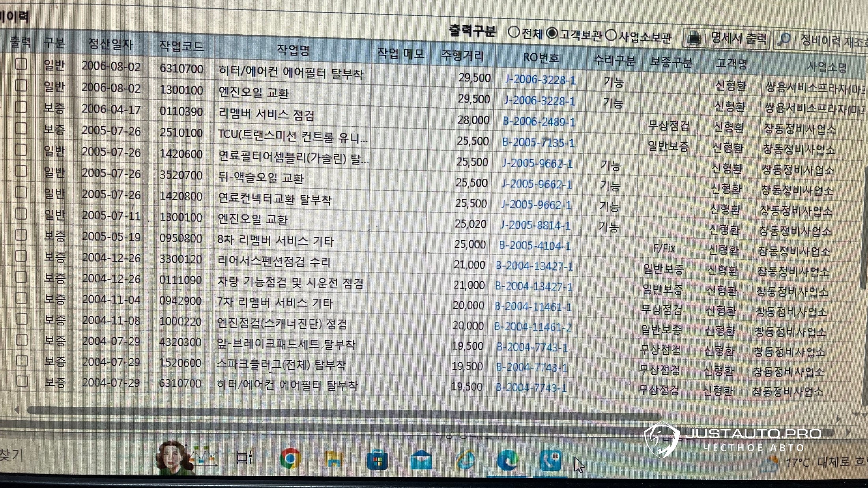Sort by the 정산일자 column header
Viewport: 868px width, 488px height.
(x=110, y=44)
